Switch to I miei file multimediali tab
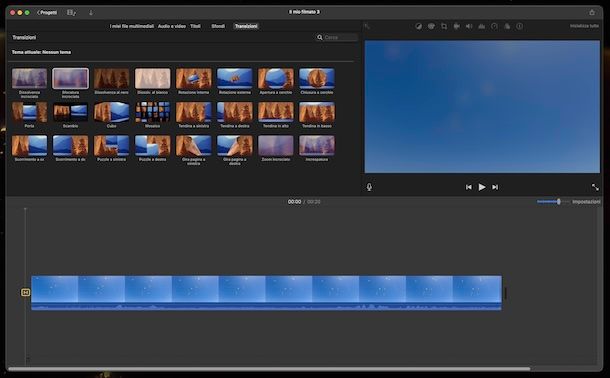The height and width of the screenshot is (378, 610). (x=131, y=26)
